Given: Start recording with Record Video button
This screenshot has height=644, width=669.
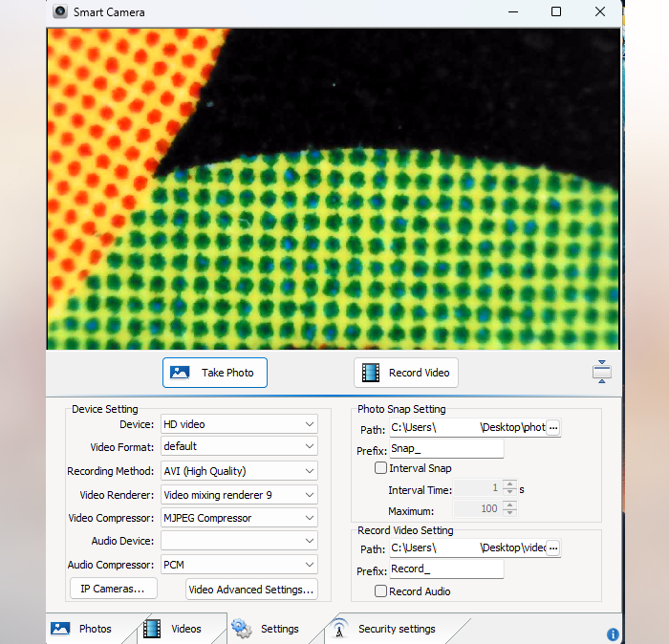Looking at the screenshot, I should click(406, 373).
